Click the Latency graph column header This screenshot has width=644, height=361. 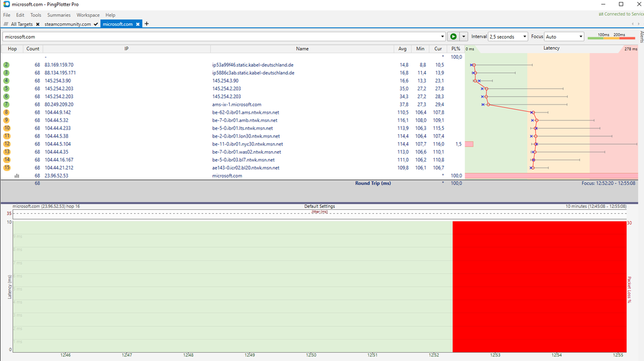pos(551,48)
